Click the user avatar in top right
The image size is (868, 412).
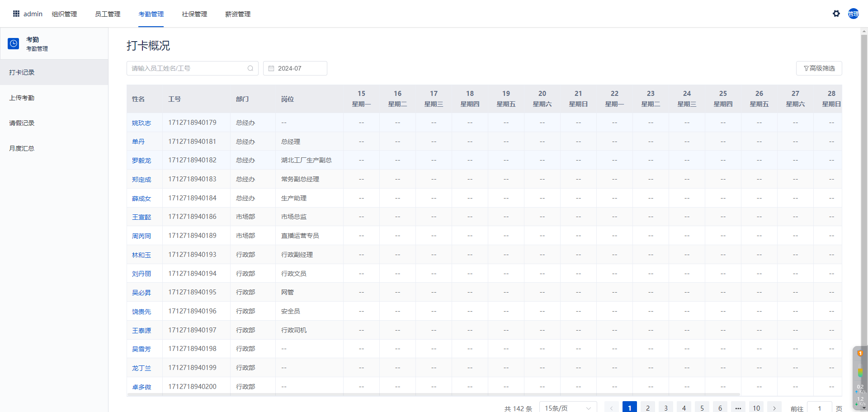coord(853,14)
